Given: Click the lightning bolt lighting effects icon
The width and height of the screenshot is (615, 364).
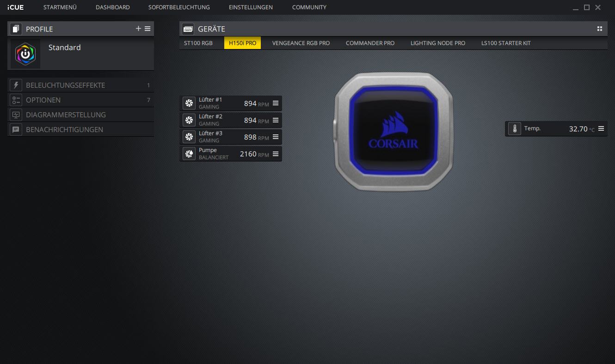Looking at the screenshot, I should tap(16, 85).
